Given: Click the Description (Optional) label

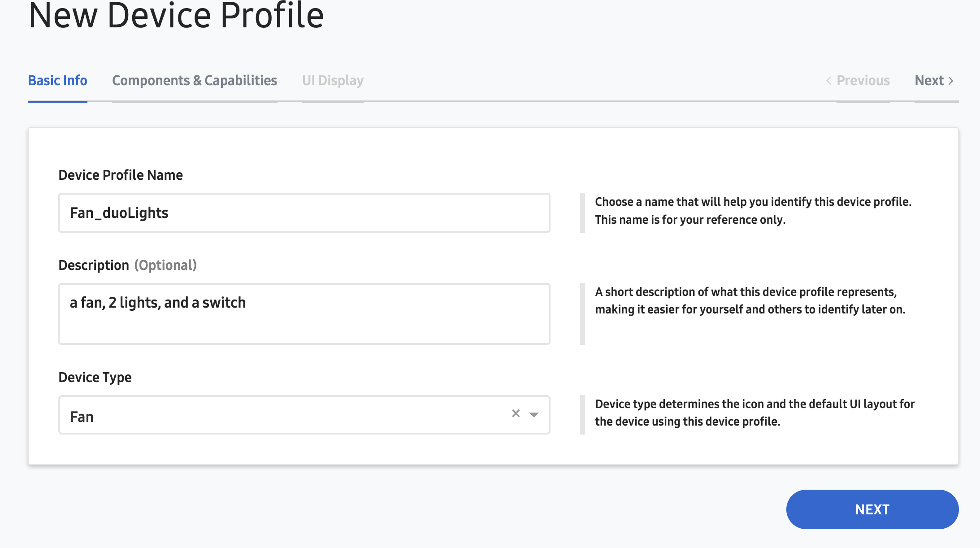Looking at the screenshot, I should 128,265.
